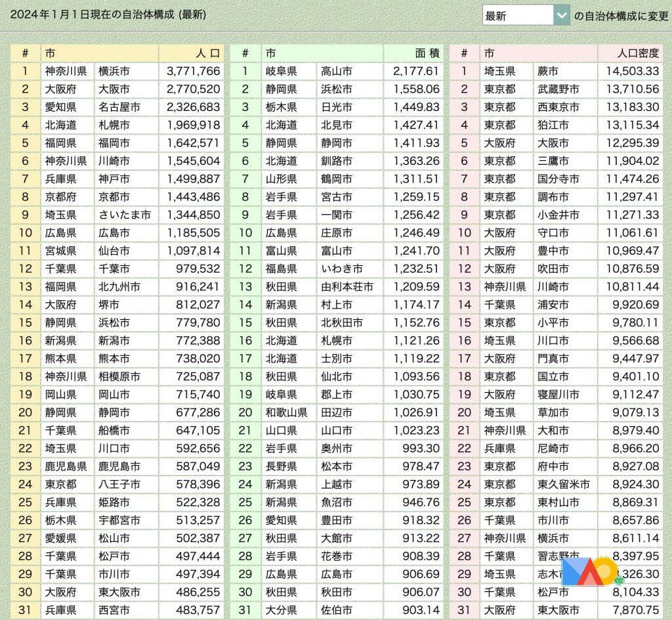This screenshot has height=620, width=672.
Task: Select the 蕨市 link in density ranking
Action: click(x=547, y=71)
